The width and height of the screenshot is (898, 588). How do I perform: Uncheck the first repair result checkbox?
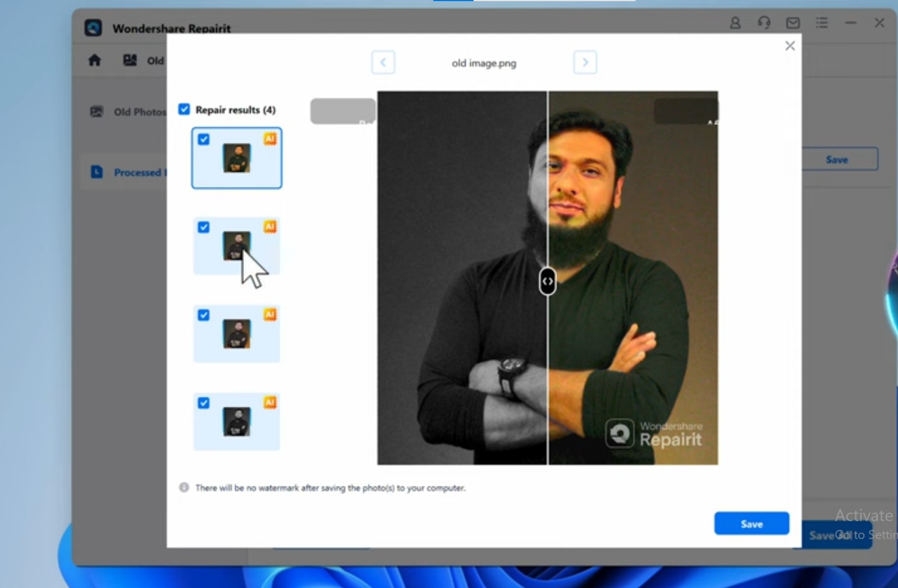tap(204, 139)
